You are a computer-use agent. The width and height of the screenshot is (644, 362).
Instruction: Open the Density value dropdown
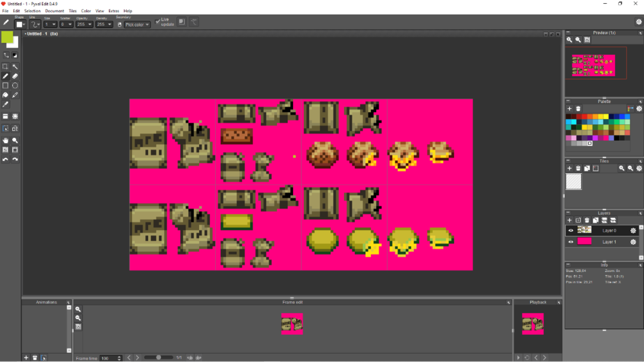coord(104,24)
